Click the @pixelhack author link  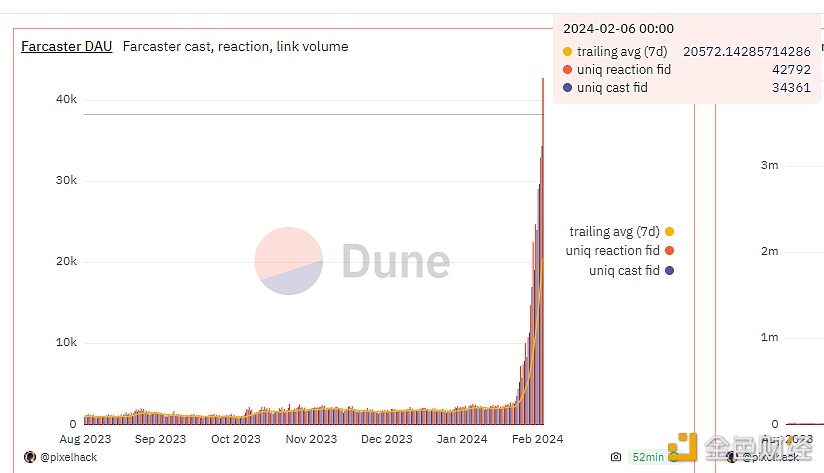69,457
